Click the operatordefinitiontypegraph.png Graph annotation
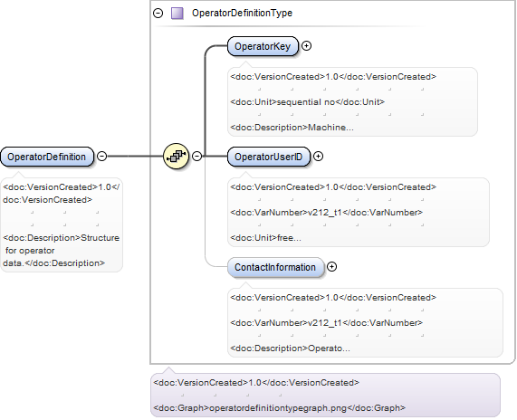Viewport: 517px width, 420px height. [x=279, y=408]
